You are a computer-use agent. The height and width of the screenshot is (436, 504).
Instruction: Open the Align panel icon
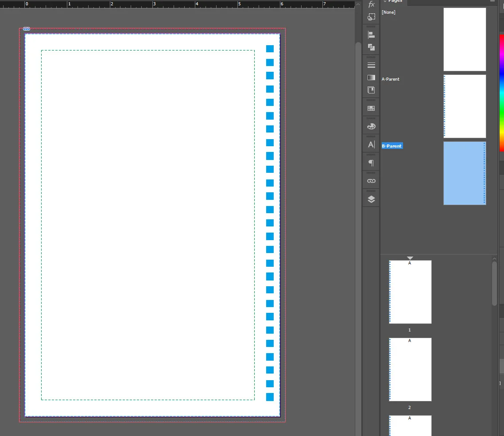[371, 35]
